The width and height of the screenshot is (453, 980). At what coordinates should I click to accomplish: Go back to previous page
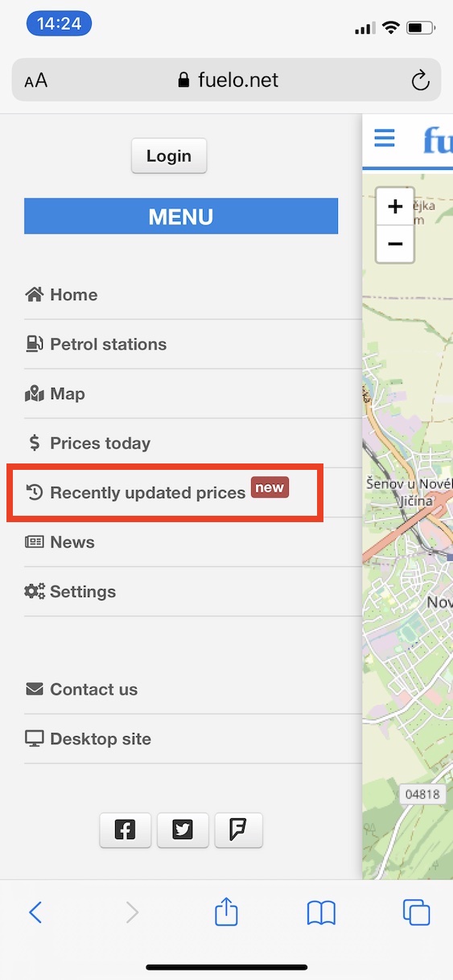[35, 912]
